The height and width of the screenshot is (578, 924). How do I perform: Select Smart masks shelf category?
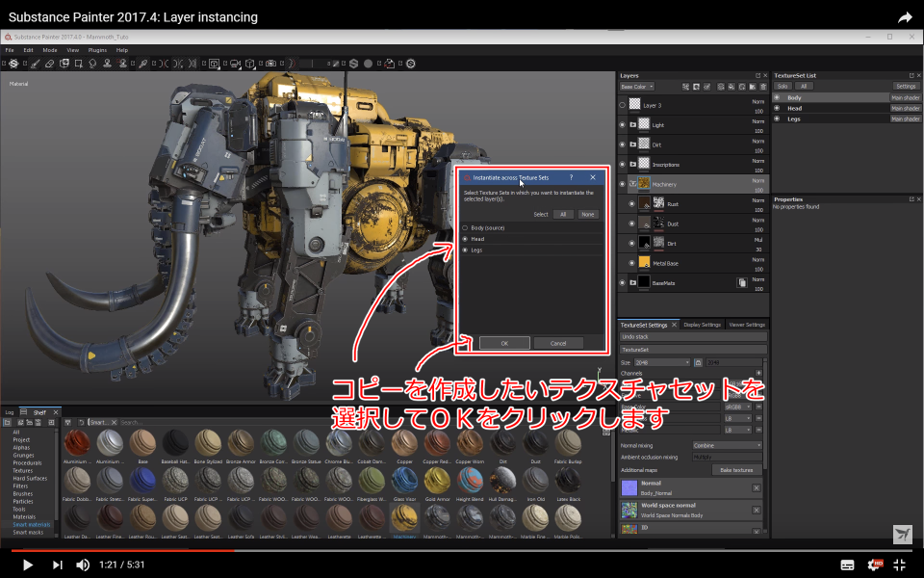coord(28,532)
